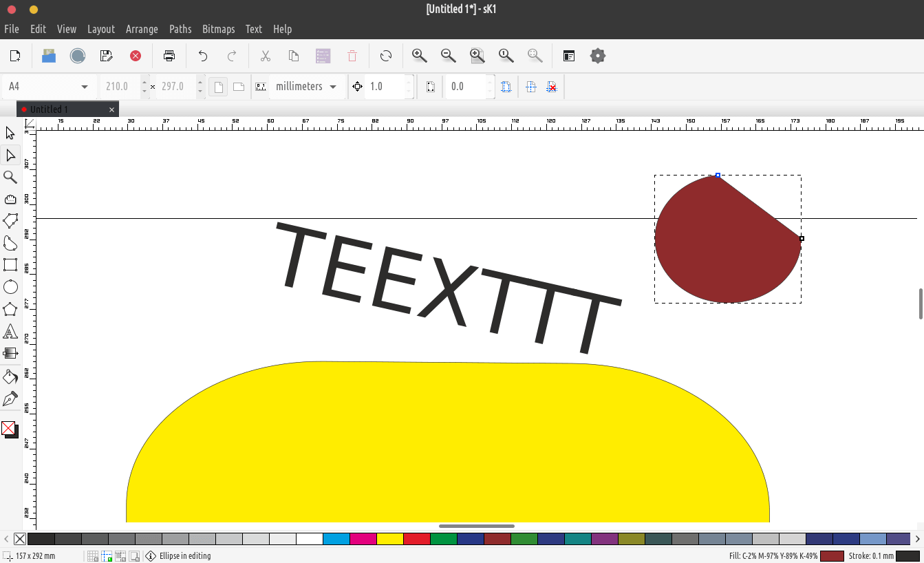
Task: Pick the yellow swatch in palette
Action: point(389,539)
